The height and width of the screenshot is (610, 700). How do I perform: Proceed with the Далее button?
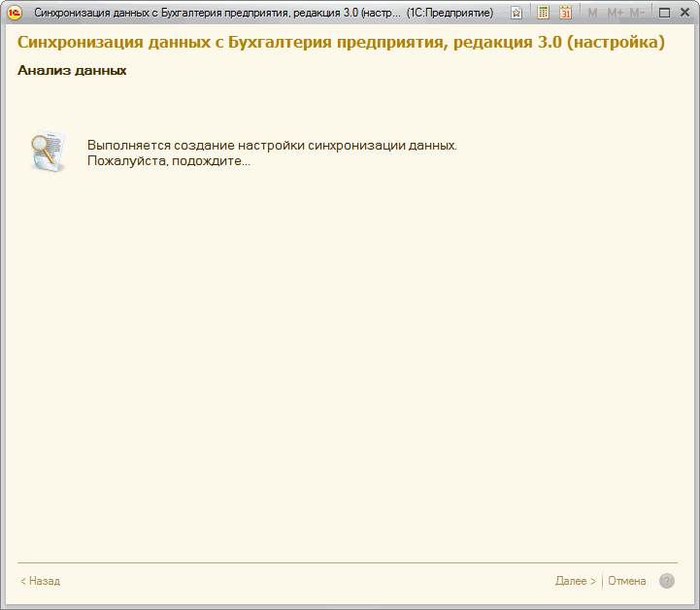coord(576,581)
